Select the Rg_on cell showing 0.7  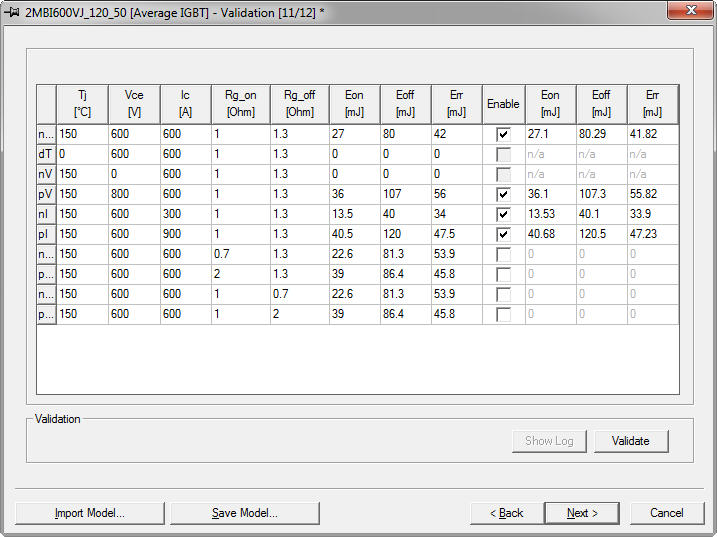[x=240, y=254]
